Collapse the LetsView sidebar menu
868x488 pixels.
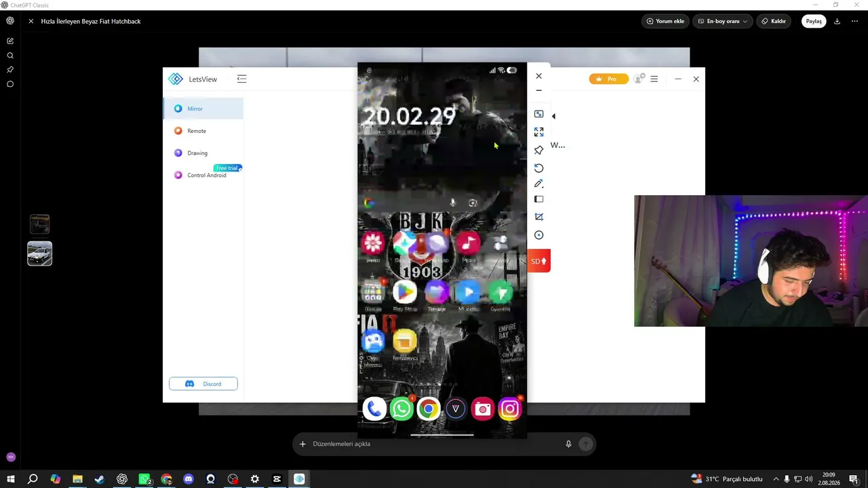tap(241, 79)
